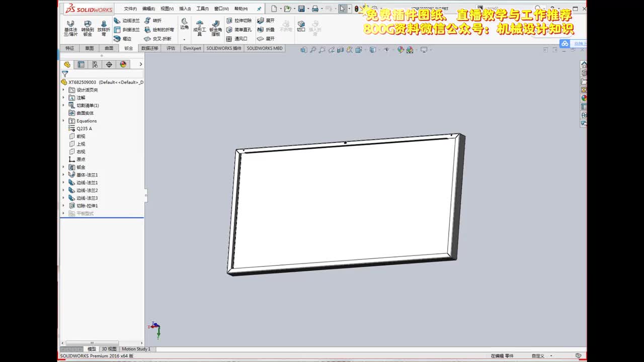The height and width of the screenshot is (362, 644).
Task: Click the filter funnel icon in the tree
Action: [x=65, y=73]
